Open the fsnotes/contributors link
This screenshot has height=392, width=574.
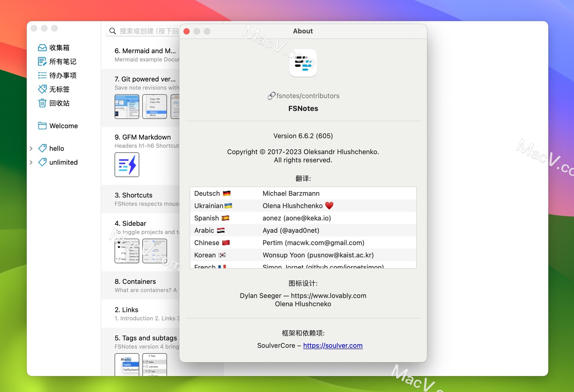click(x=303, y=96)
